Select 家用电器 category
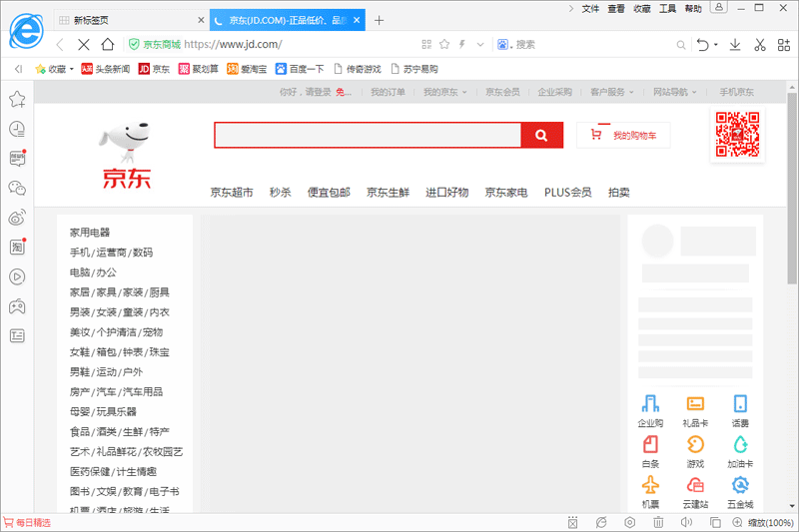 [x=90, y=233]
